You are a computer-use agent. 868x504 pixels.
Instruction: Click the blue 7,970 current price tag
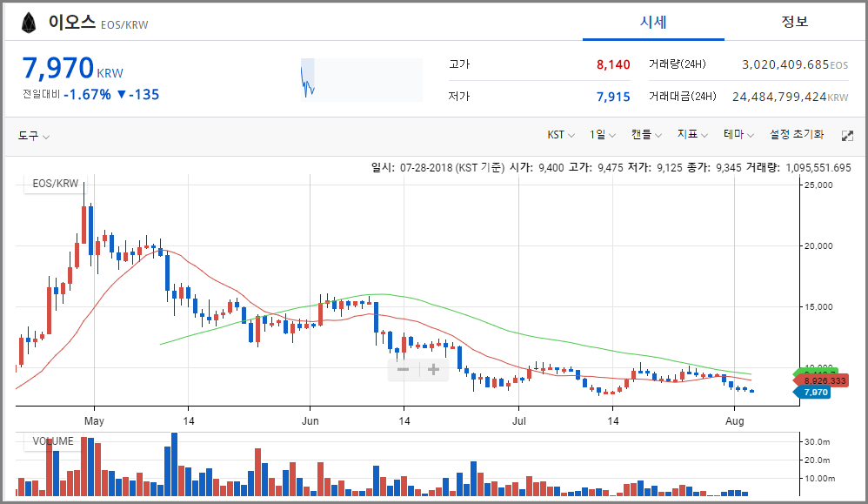814,393
